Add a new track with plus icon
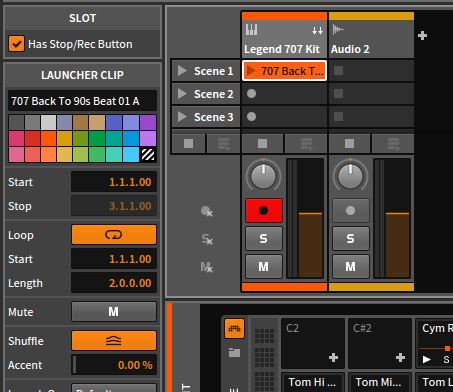Viewport: 453px width, 392px height. [x=422, y=35]
